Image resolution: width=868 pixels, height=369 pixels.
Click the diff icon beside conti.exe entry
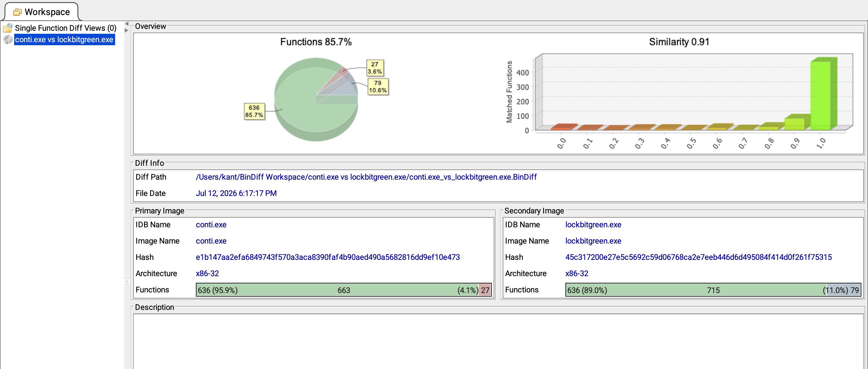(x=8, y=39)
